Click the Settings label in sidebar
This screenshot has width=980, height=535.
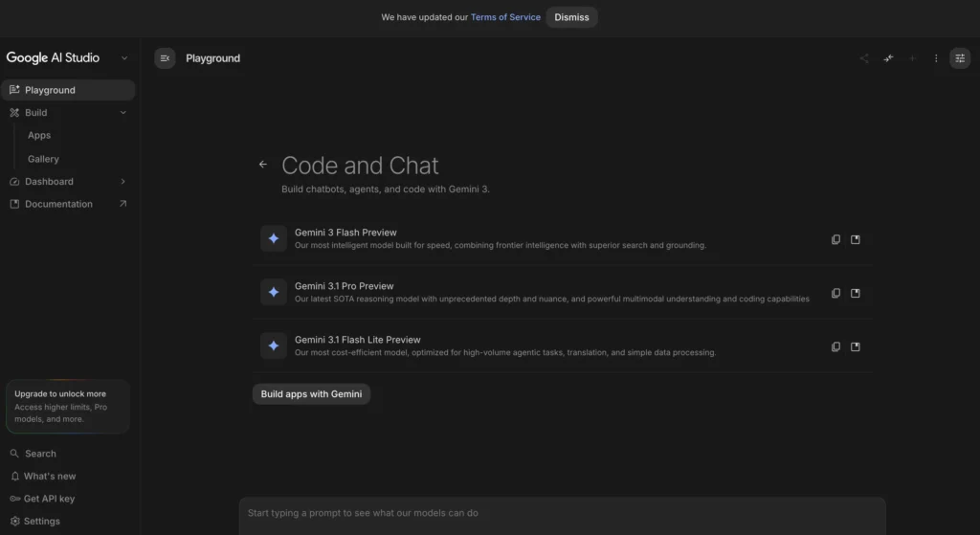coord(42,522)
